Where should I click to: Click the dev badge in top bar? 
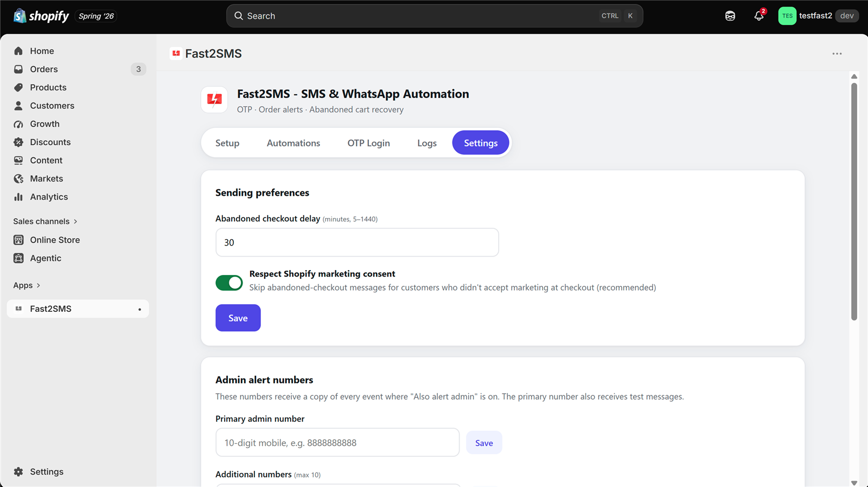847,16
